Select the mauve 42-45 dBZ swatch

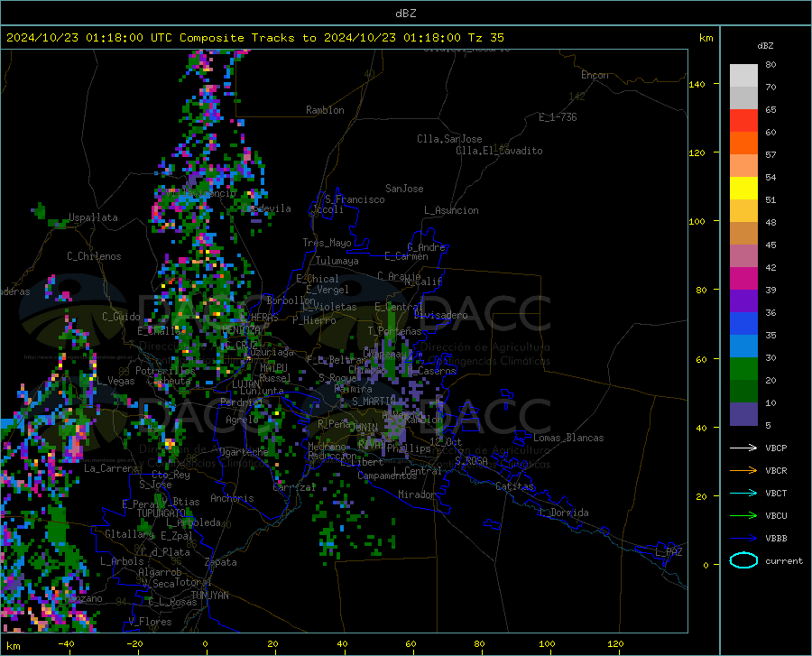click(743, 256)
